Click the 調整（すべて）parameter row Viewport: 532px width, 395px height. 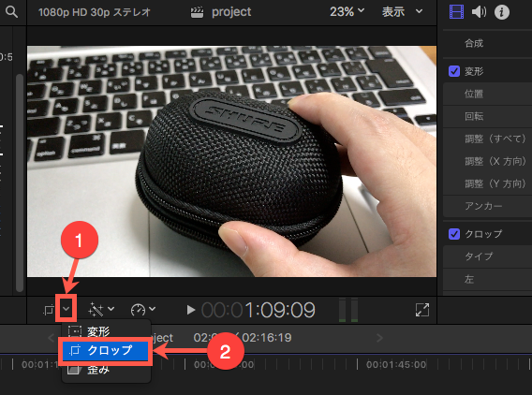(x=488, y=139)
